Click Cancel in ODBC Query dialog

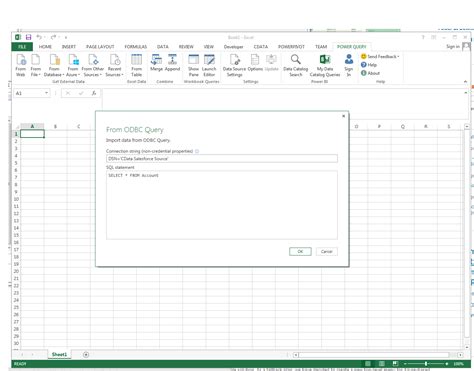327,251
